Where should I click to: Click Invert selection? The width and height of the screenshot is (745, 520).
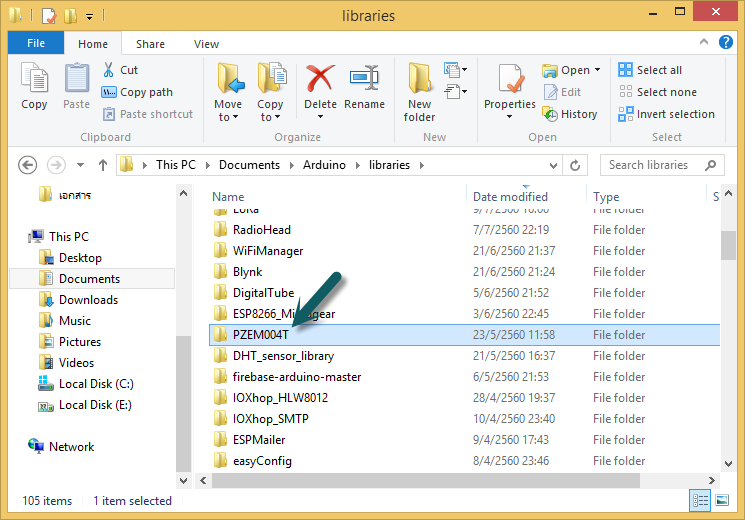tap(667, 114)
